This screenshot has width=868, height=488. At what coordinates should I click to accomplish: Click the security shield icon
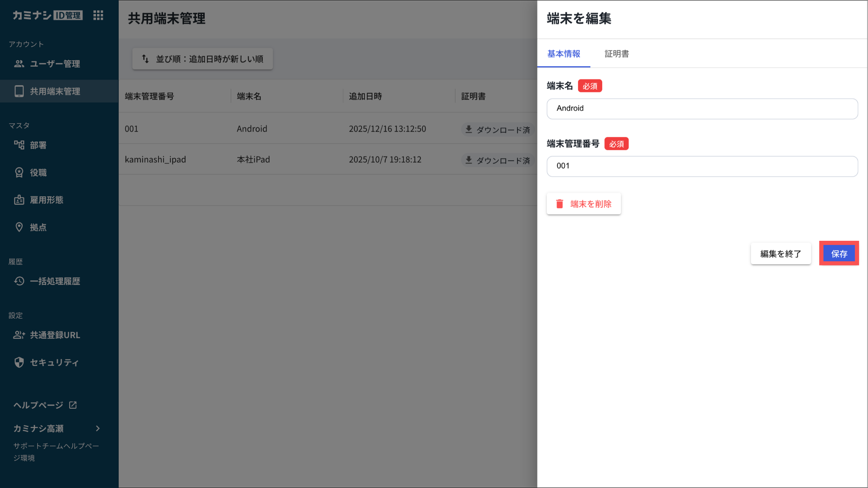point(19,363)
